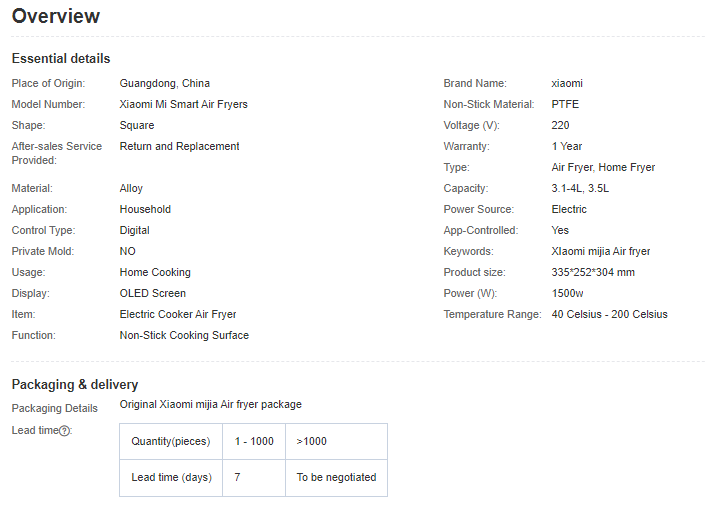Select the 1 - 1000 quantity cell
The width and height of the screenshot is (706, 505).
point(254,441)
